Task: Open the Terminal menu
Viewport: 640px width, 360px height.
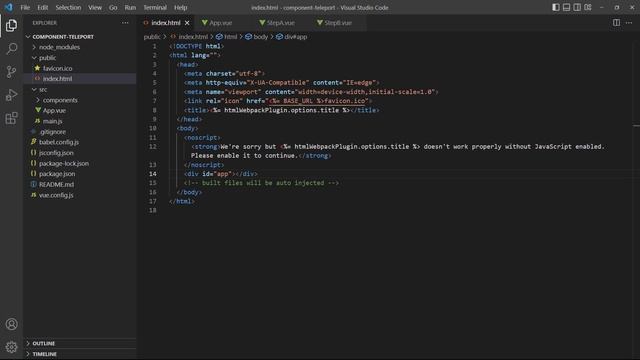Action: click(x=155, y=7)
